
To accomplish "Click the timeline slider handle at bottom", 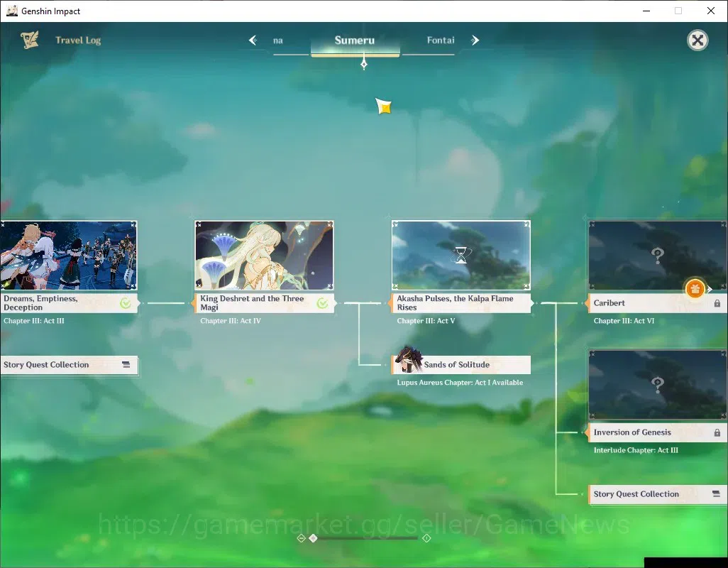I will coord(314,537).
